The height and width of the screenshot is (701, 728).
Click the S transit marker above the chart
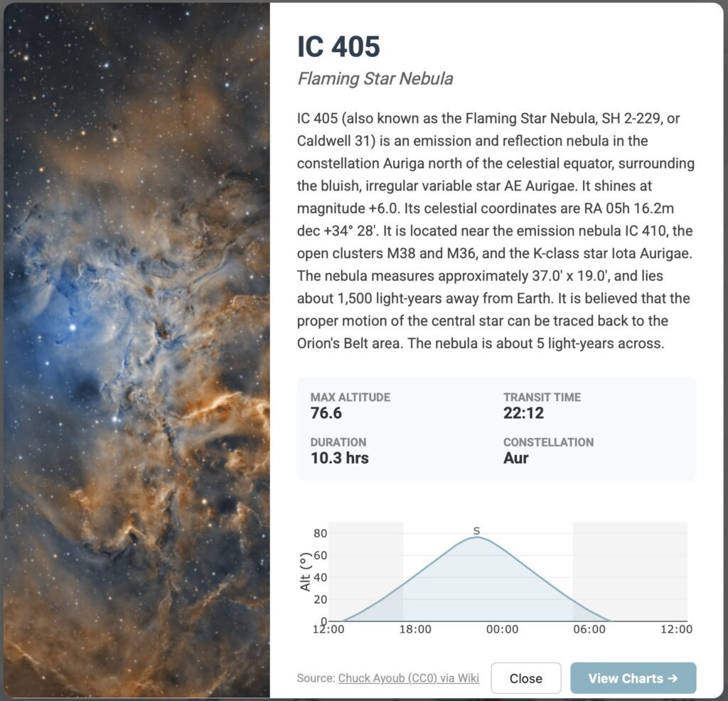(x=476, y=530)
